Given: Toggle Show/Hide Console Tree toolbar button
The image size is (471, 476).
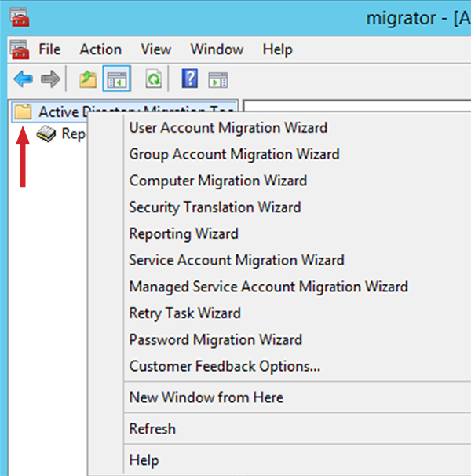Looking at the screenshot, I should point(117,79).
